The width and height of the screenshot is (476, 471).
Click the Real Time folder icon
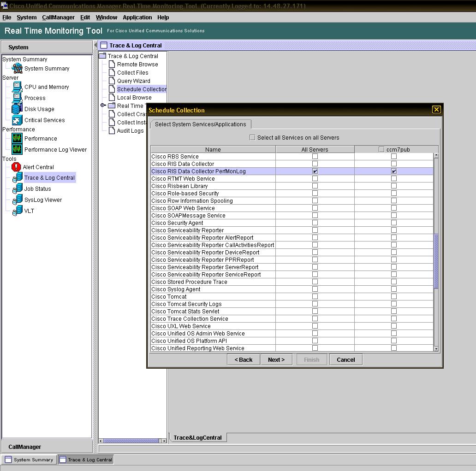coord(112,106)
